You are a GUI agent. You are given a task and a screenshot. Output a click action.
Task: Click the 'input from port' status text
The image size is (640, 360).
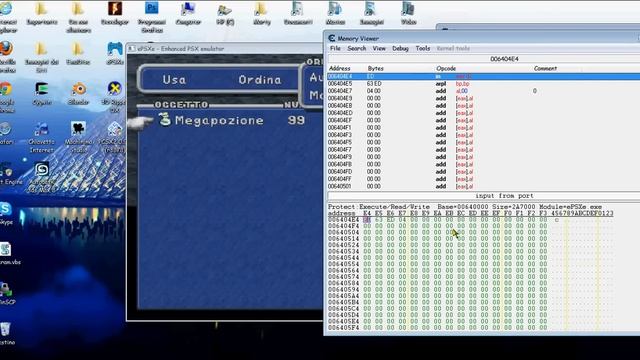click(504, 196)
